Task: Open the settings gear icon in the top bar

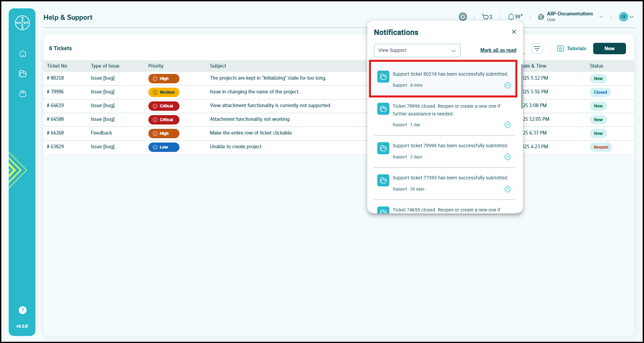Action: coord(463,16)
